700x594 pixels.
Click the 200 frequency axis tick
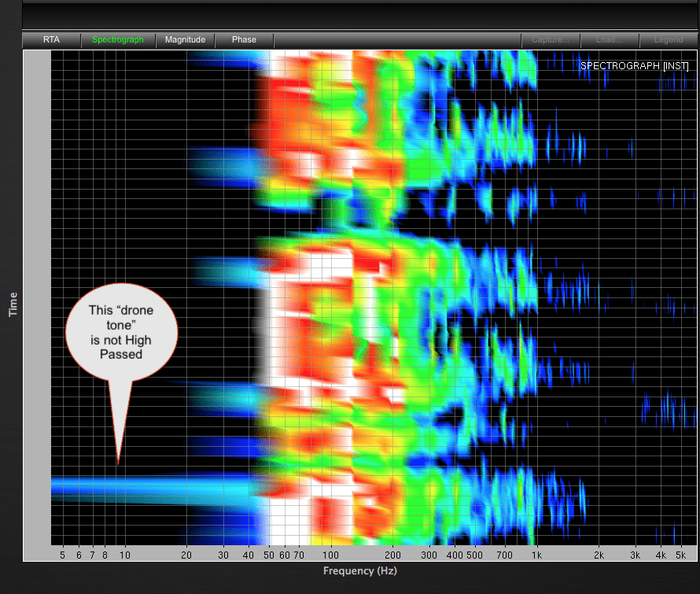coord(392,555)
